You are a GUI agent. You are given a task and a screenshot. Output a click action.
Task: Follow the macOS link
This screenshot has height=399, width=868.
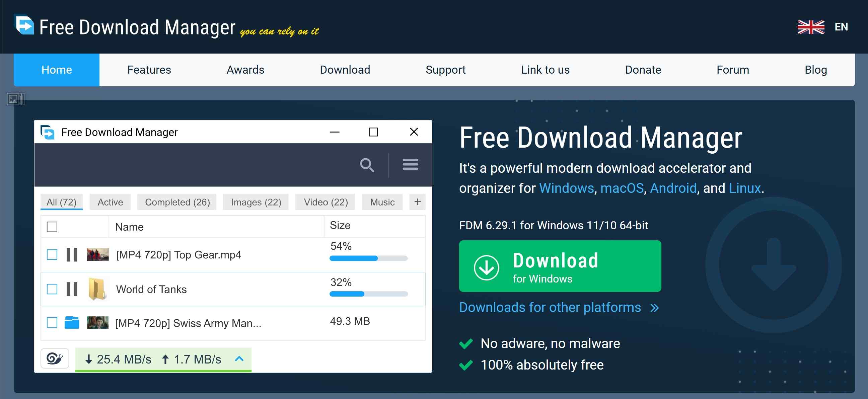pyautogui.click(x=622, y=188)
